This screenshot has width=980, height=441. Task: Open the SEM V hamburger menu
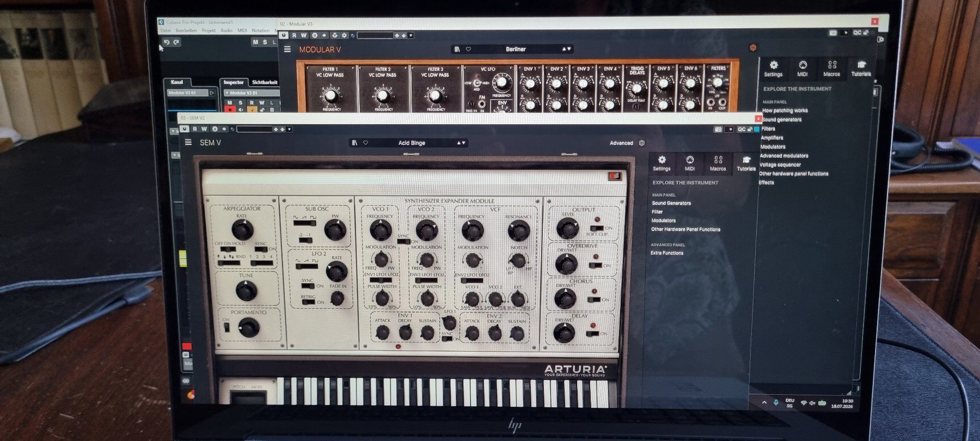[x=188, y=142]
